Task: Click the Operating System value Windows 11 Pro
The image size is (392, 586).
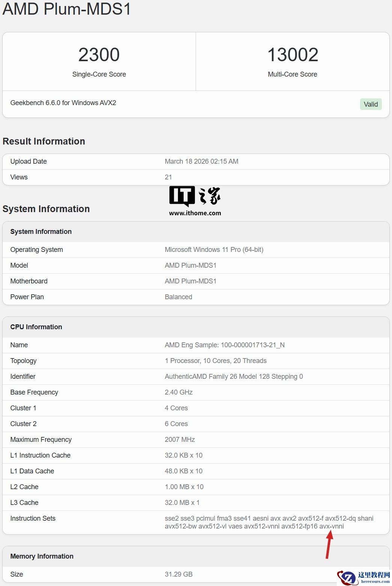Action: (214, 250)
